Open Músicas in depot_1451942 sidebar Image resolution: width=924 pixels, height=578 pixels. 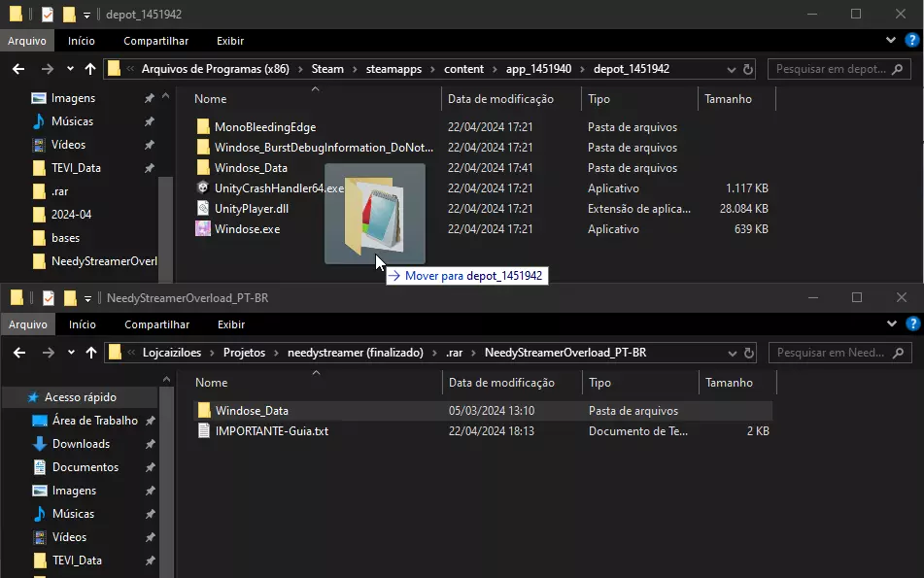click(72, 121)
